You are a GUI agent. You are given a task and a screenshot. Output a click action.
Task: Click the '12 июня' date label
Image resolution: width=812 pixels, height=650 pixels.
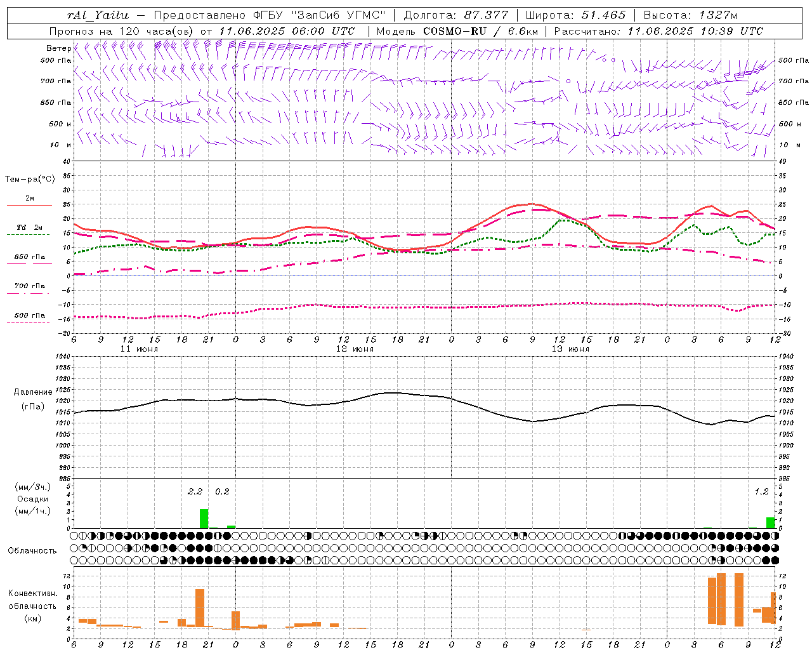pos(355,348)
